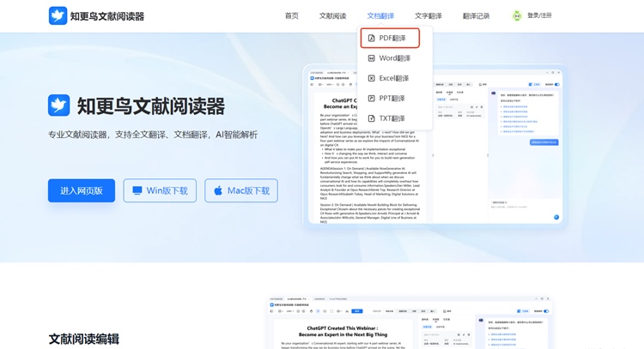Click the Mac版下载 button
Image resolution: width=644 pixels, height=349 pixels.
[x=241, y=190]
